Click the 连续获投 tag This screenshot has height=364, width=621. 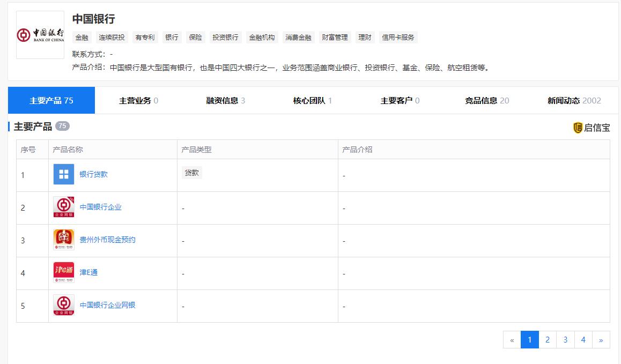tap(112, 37)
